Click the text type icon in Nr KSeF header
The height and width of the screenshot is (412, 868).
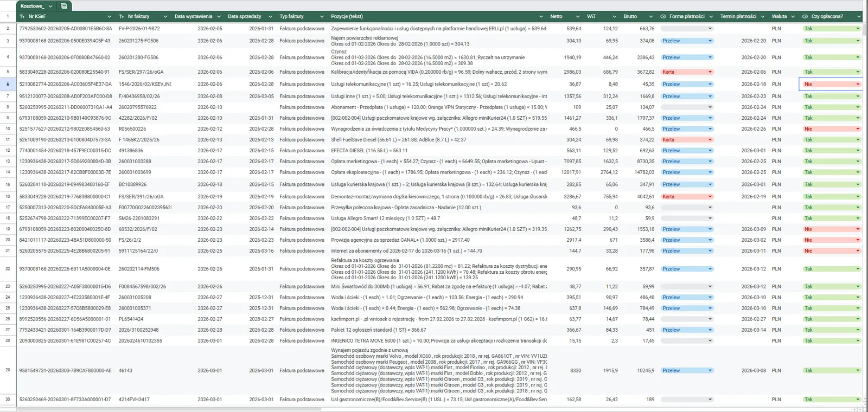tap(22, 16)
